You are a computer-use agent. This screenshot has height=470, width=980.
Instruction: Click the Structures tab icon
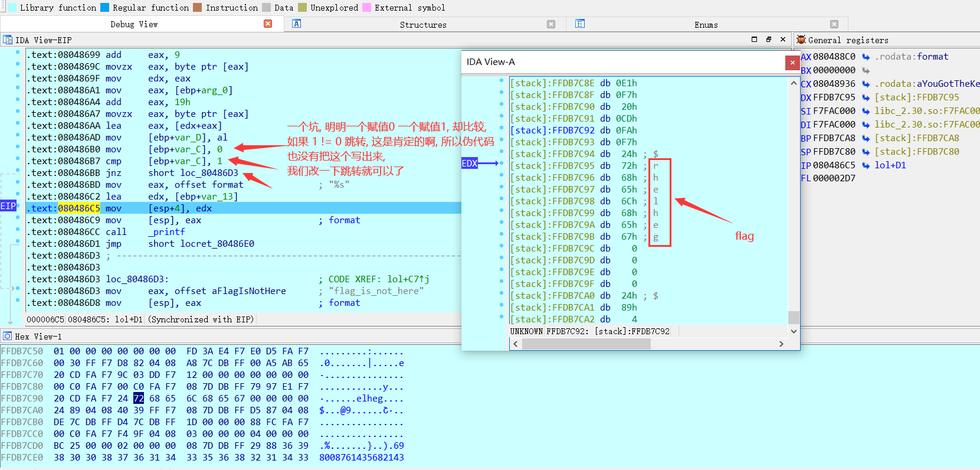[297, 24]
